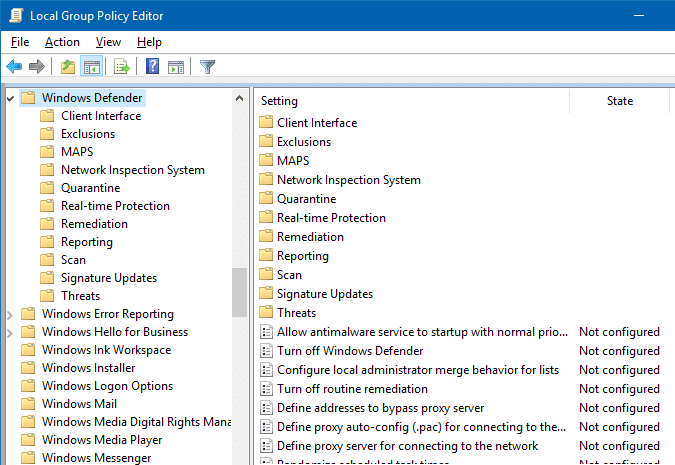Screen dimensions: 675x465
Task: Click folder icon of MAPS in tree
Action: tap(47, 152)
